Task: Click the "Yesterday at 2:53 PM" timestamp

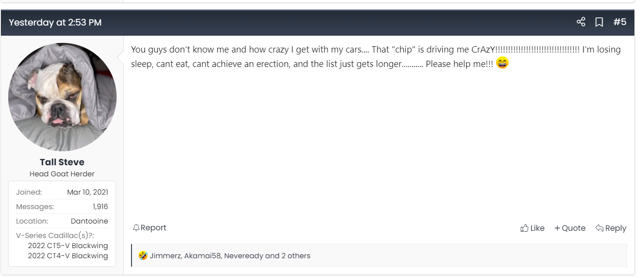Action: [55, 23]
